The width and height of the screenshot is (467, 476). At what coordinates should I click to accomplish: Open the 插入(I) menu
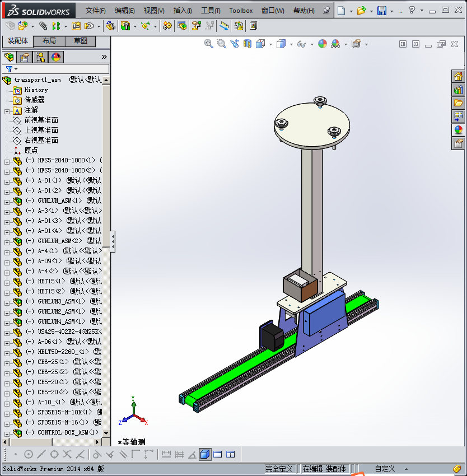coord(183,11)
